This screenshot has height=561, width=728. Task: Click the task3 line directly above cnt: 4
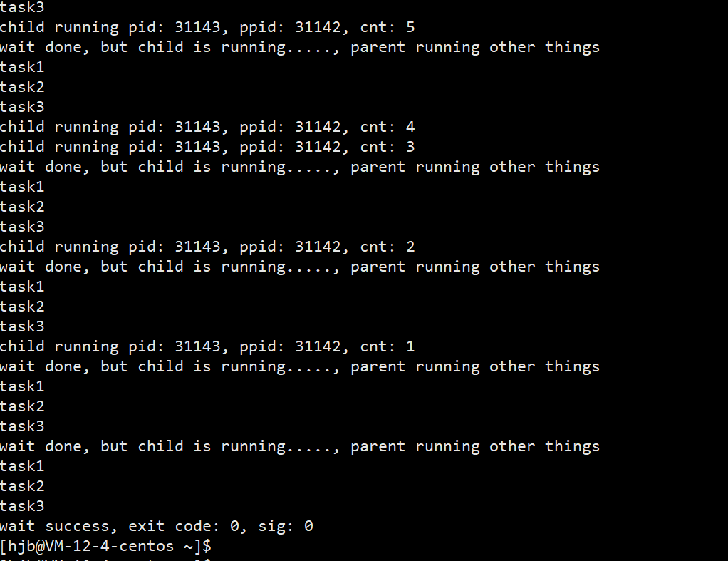pos(22,107)
